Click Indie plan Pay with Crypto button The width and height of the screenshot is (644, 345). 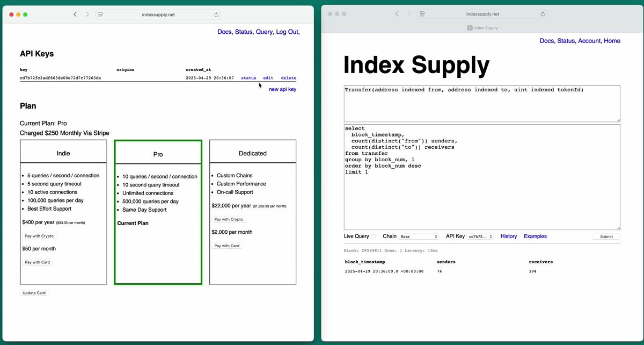tap(39, 236)
